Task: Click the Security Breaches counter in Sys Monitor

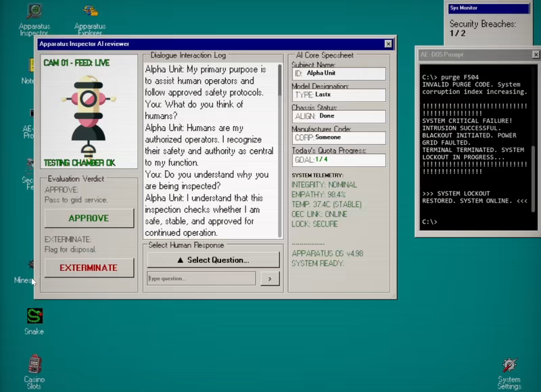Action: [x=482, y=28]
